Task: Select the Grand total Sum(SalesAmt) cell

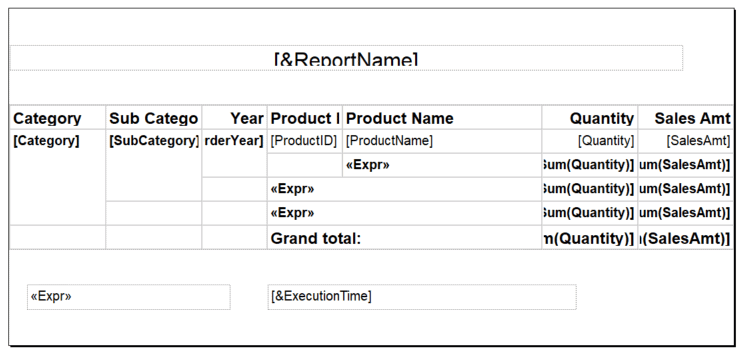Action: click(686, 237)
